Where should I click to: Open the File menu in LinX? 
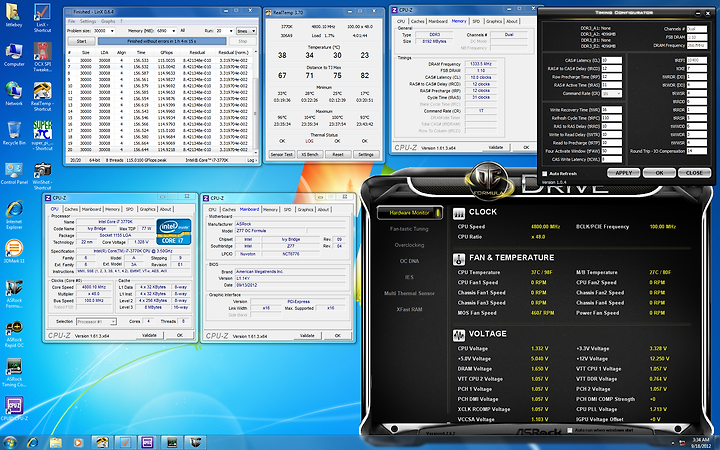72,21
